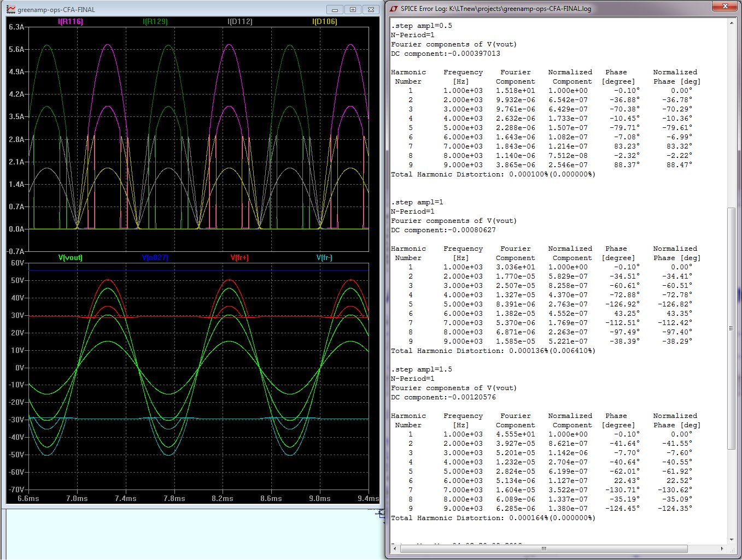This screenshot has width=742, height=560.
Task: Click the 6.3A label on current axis
Action: point(16,27)
